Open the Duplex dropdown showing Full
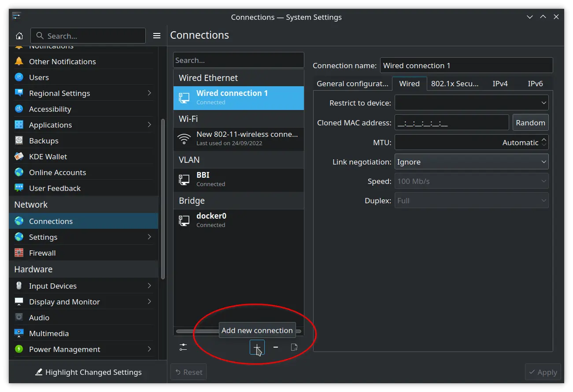573x392 pixels. [471, 201]
